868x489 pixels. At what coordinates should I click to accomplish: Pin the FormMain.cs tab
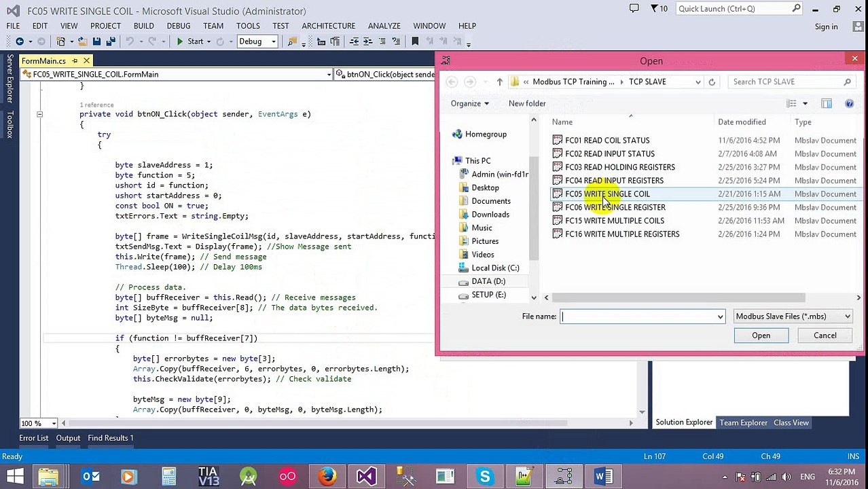click(x=75, y=61)
